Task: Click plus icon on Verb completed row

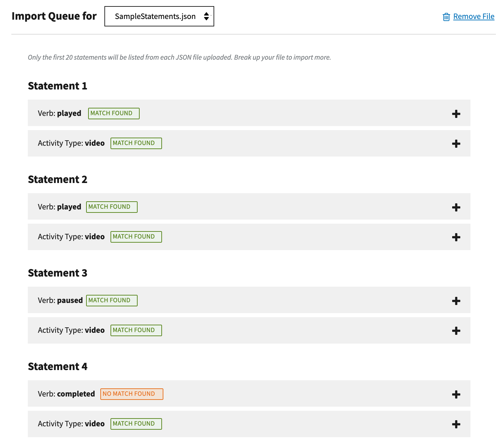Action: [456, 394]
